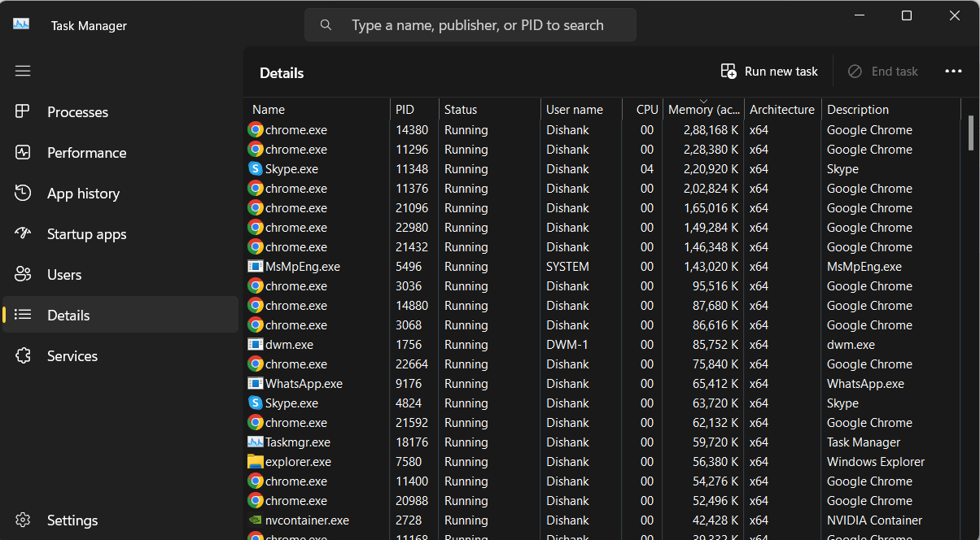
Task: Click the search box for processes
Action: tap(477, 25)
